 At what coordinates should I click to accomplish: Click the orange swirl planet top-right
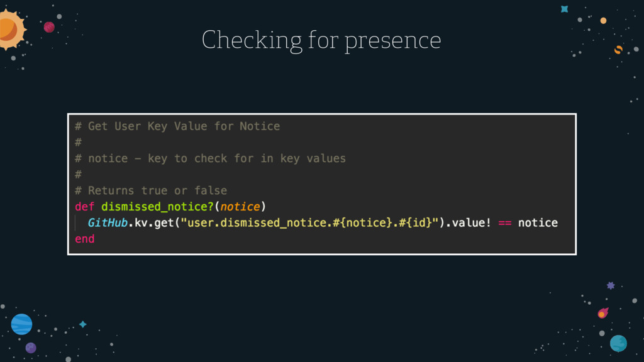pos(618,50)
